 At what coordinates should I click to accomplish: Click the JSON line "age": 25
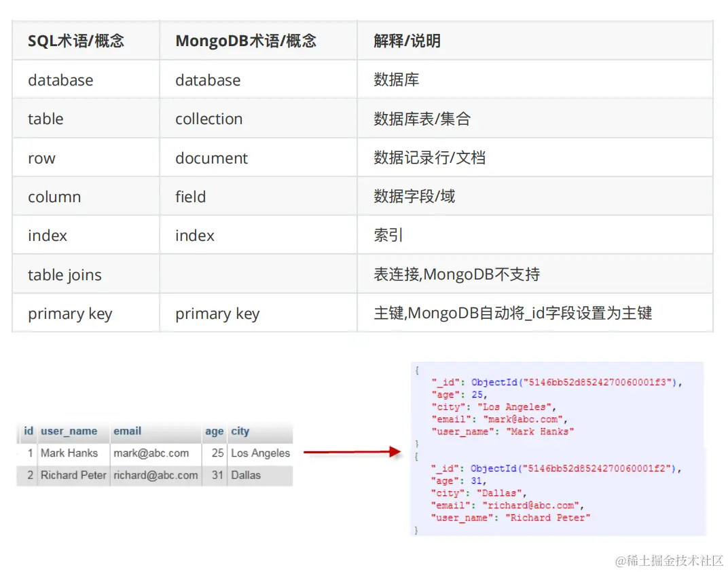(458, 395)
